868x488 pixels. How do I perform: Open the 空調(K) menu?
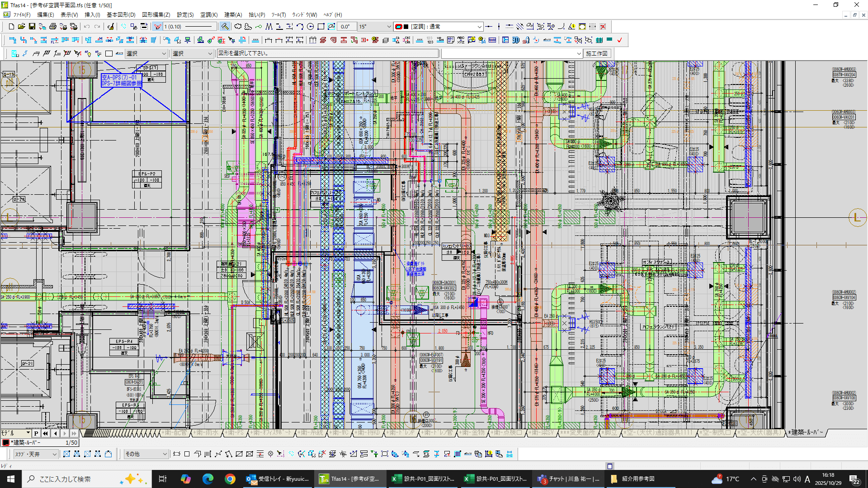point(208,15)
